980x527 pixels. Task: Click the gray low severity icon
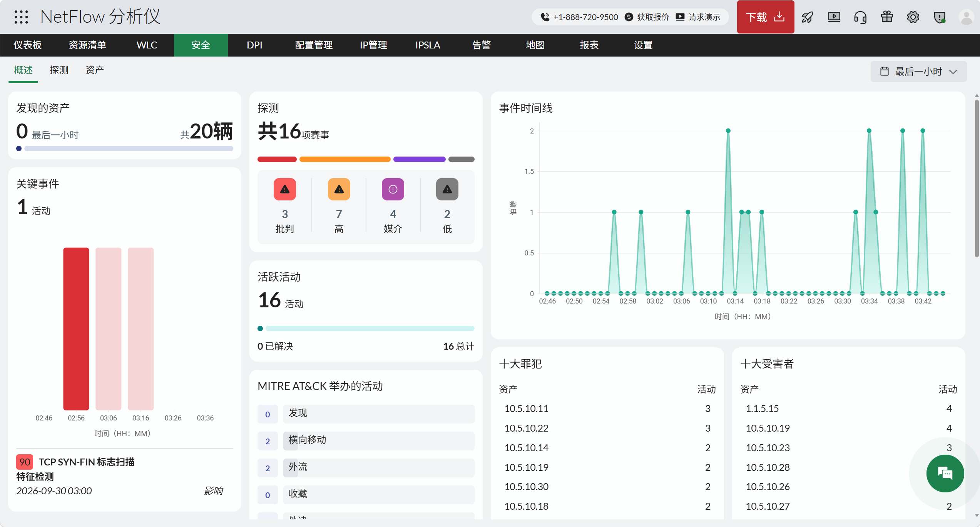447,189
